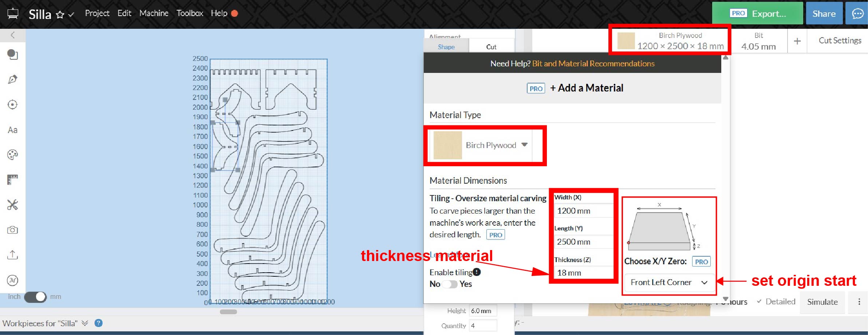Open the color palette tool
Viewport: 868px width, 335px height.
pos(12,155)
